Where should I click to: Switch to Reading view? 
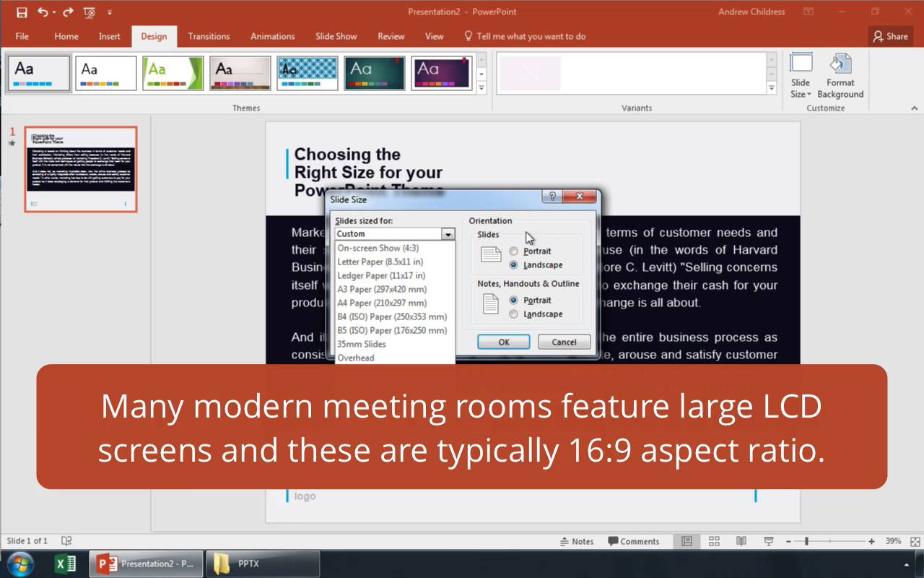741,541
